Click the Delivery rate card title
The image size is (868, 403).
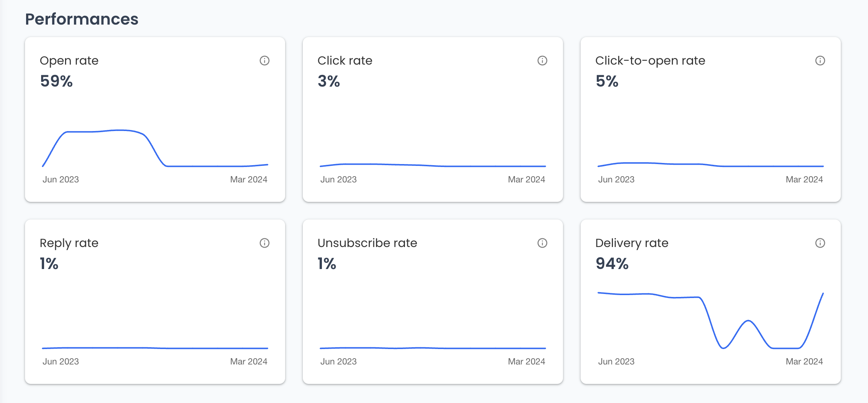(632, 243)
